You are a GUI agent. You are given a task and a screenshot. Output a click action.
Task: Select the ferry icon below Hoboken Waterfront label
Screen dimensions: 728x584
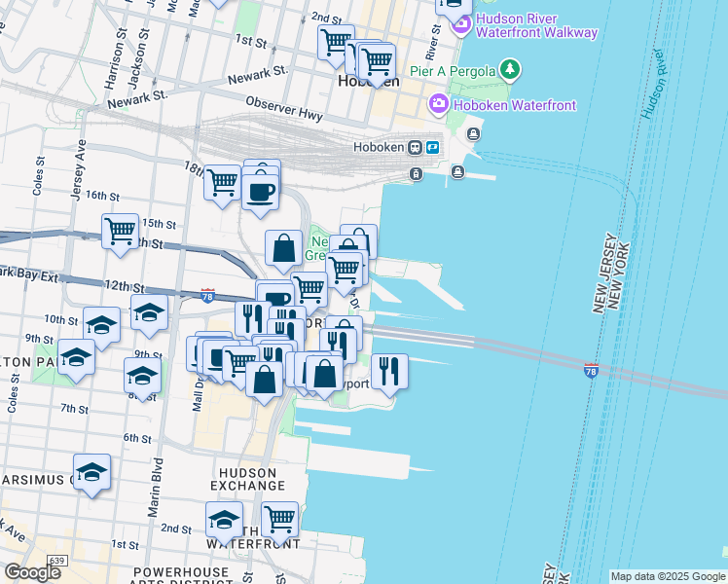473,134
